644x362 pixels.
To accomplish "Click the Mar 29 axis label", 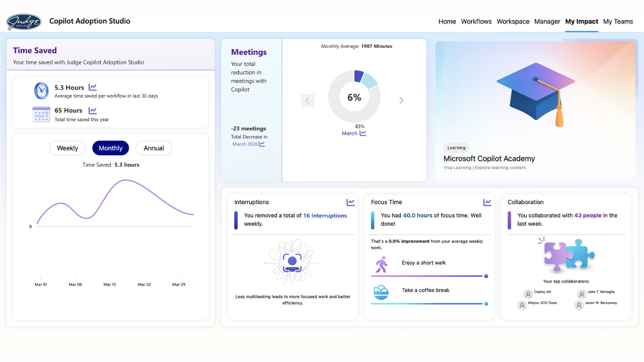I will [179, 285].
